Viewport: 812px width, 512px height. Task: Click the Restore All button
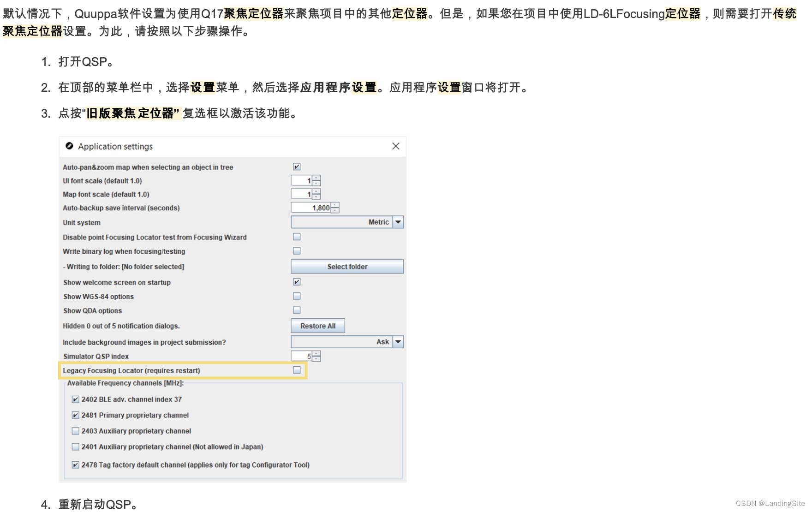[x=318, y=326]
